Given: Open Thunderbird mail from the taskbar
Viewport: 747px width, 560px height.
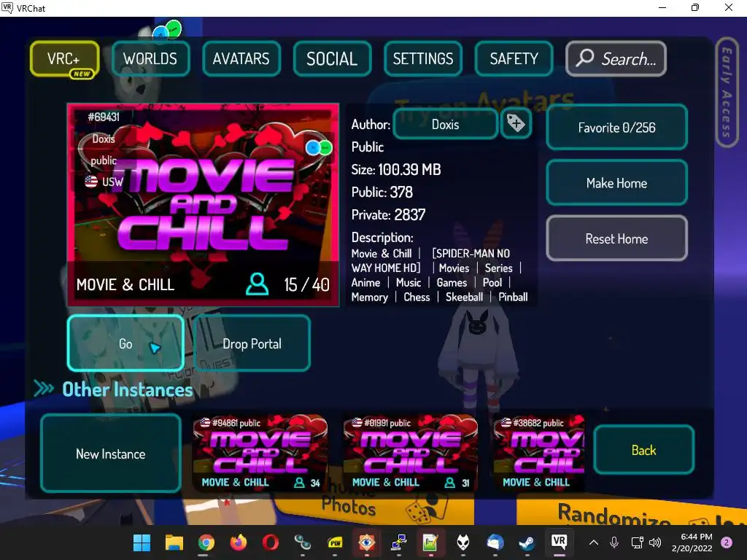Looking at the screenshot, I should [495, 542].
